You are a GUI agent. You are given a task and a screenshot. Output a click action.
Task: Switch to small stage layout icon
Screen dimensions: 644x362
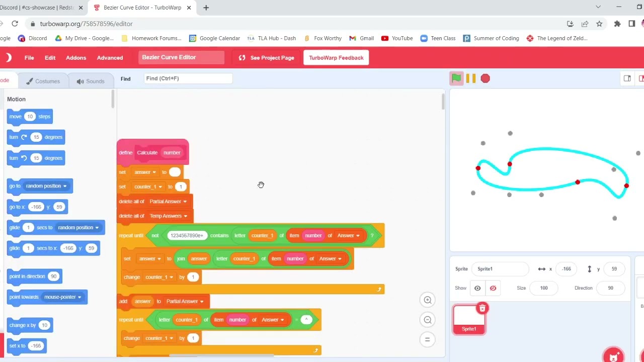tap(627, 78)
